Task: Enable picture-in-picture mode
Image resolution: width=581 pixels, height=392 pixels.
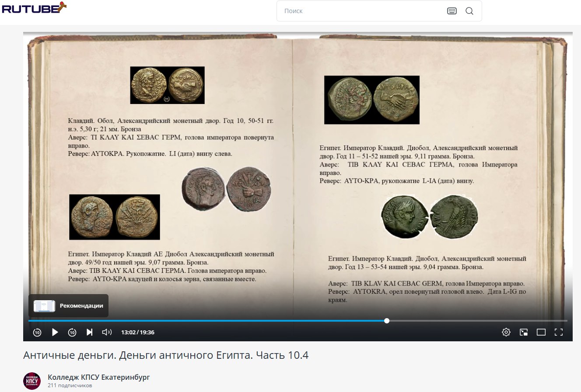Action: pyautogui.click(x=524, y=332)
